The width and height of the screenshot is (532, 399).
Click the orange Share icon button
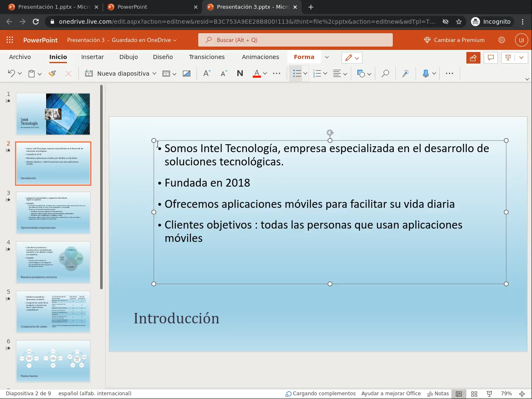pyautogui.click(x=473, y=58)
